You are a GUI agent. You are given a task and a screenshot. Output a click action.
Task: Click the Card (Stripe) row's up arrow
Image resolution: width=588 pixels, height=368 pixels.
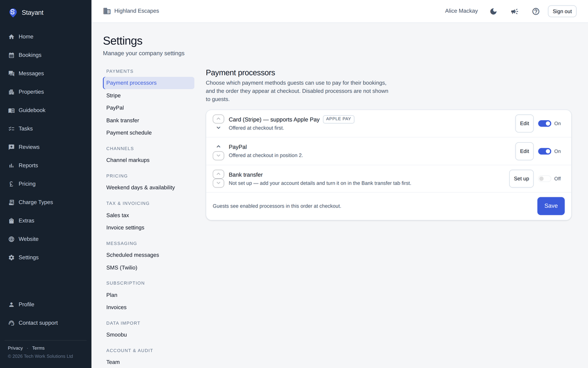pyautogui.click(x=219, y=119)
